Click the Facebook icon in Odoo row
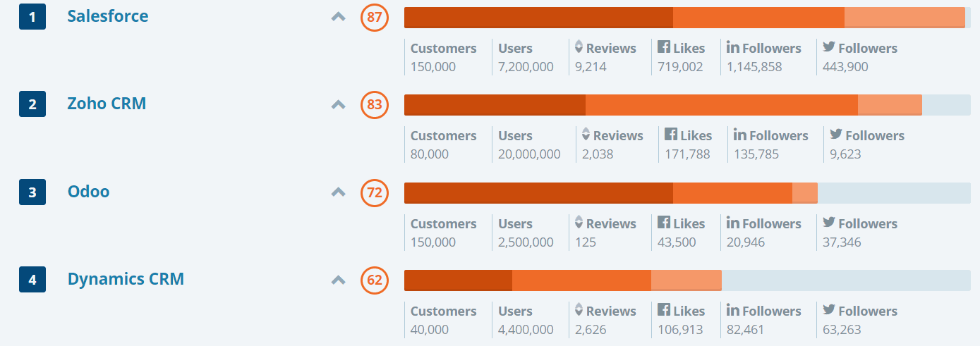The image size is (980, 346). (664, 223)
